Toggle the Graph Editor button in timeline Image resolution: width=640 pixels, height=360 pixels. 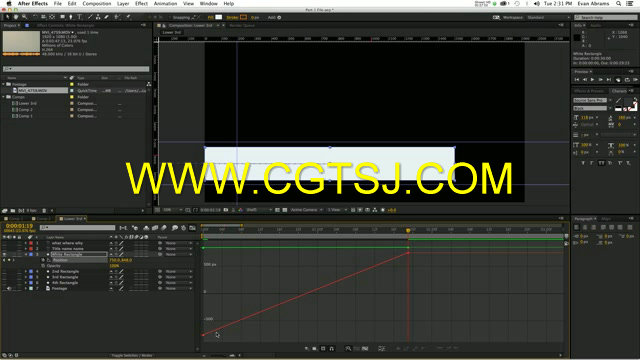coord(192,228)
